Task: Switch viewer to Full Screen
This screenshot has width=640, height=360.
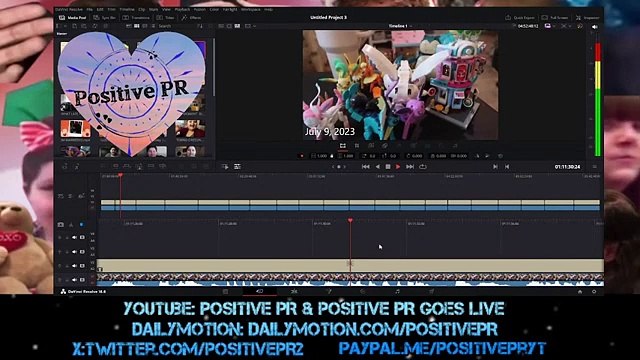Action: (x=555, y=18)
